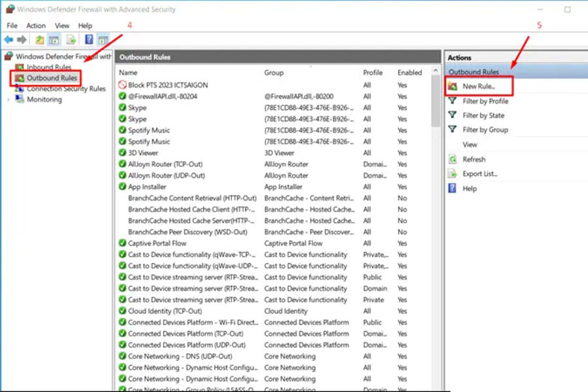Click the Up one level folder icon
588x392 pixels.
[39, 39]
